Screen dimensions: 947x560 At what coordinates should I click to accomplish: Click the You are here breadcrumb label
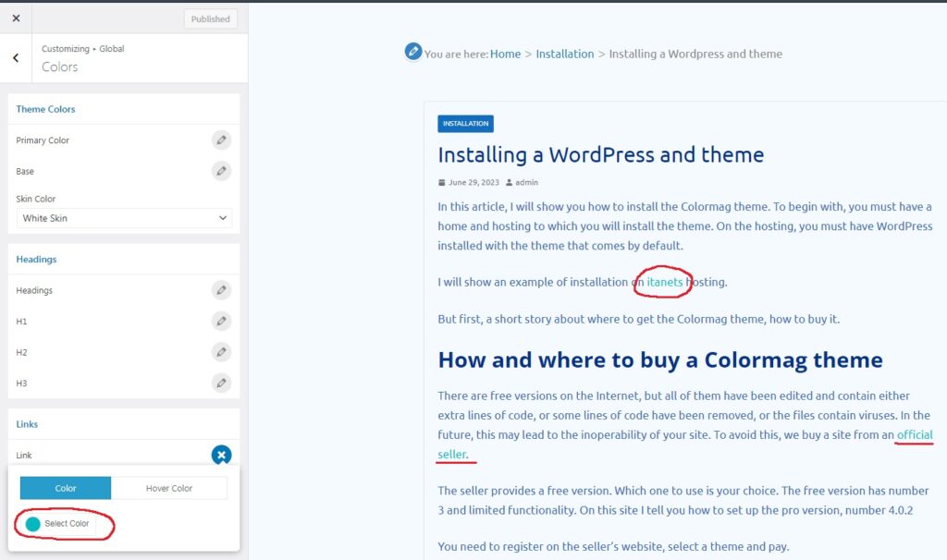pos(456,54)
